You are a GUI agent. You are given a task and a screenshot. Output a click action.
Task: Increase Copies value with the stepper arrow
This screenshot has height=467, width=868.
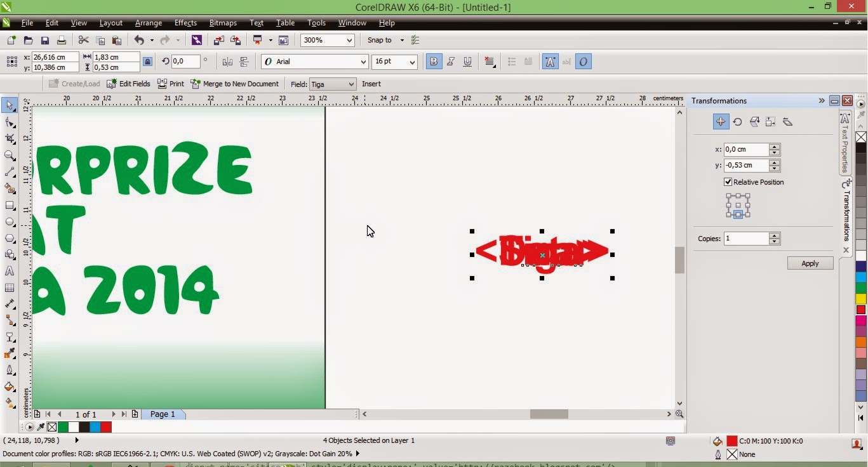(774, 235)
